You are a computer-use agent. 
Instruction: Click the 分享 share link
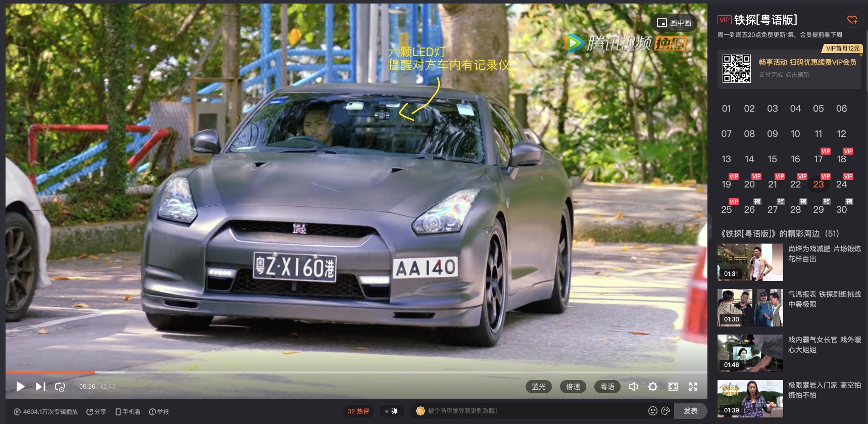pyautogui.click(x=96, y=412)
